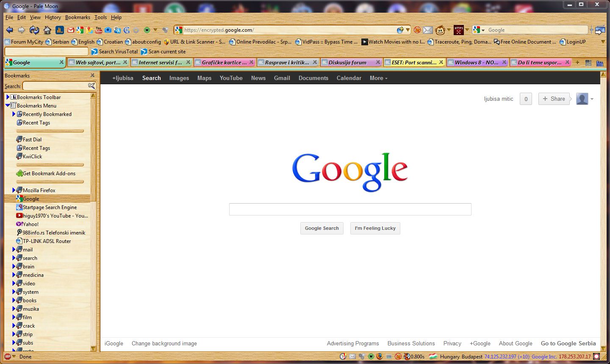Click the VirusTotal search text field
Viewport: 610px width, 364px height.
pyautogui.click(x=46, y=52)
